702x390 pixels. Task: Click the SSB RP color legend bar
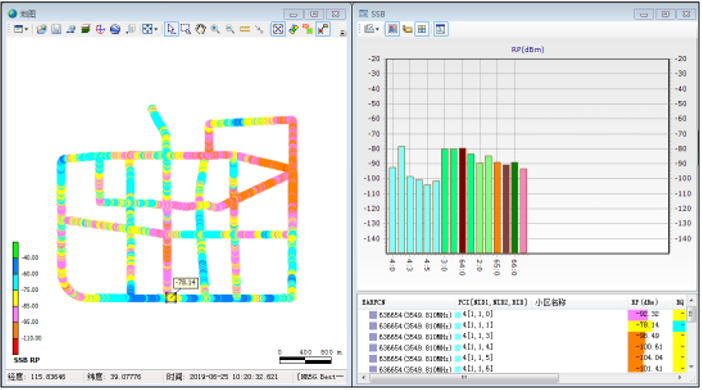click(16, 298)
